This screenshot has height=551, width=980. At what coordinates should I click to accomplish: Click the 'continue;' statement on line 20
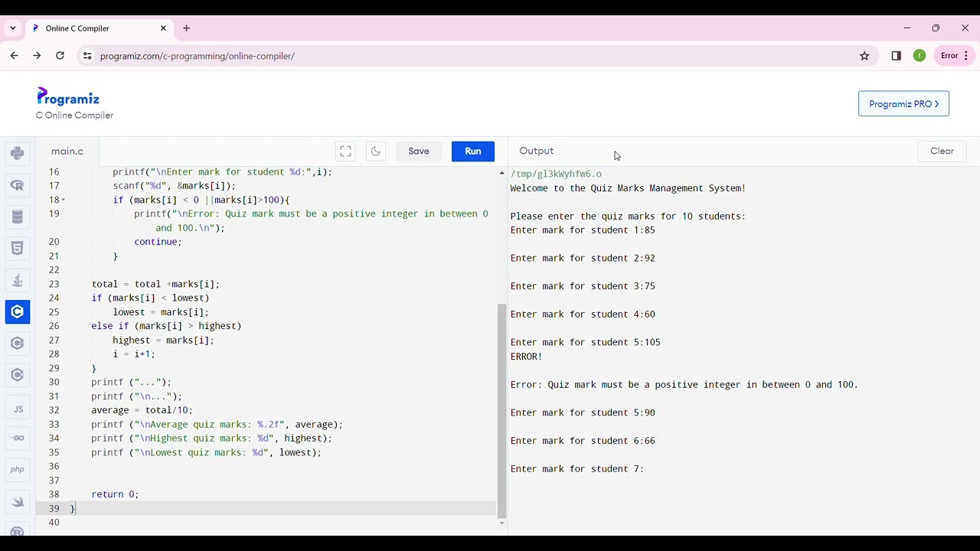click(x=158, y=242)
